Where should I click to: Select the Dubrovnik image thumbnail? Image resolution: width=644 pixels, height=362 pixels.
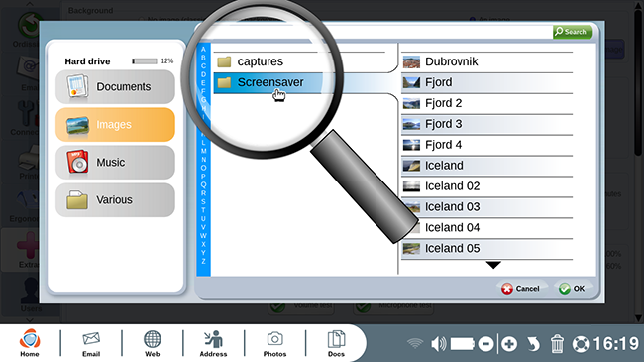pyautogui.click(x=411, y=61)
